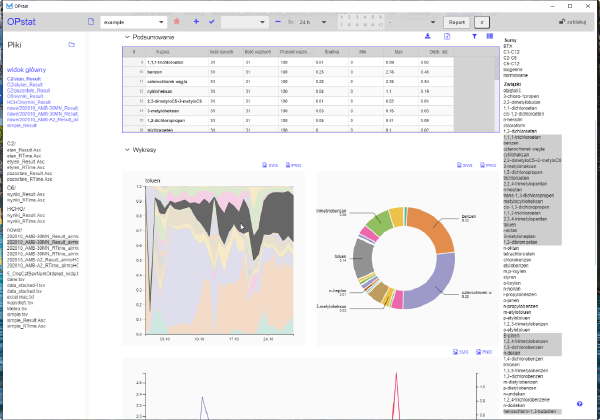
Task: Click the help icon at bottom right
Action: point(579,404)
